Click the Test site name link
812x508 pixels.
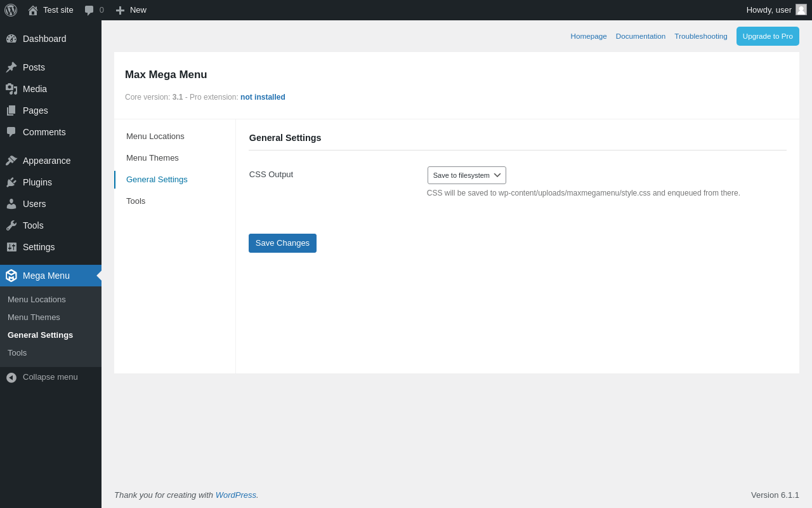(x=58, y=10)
